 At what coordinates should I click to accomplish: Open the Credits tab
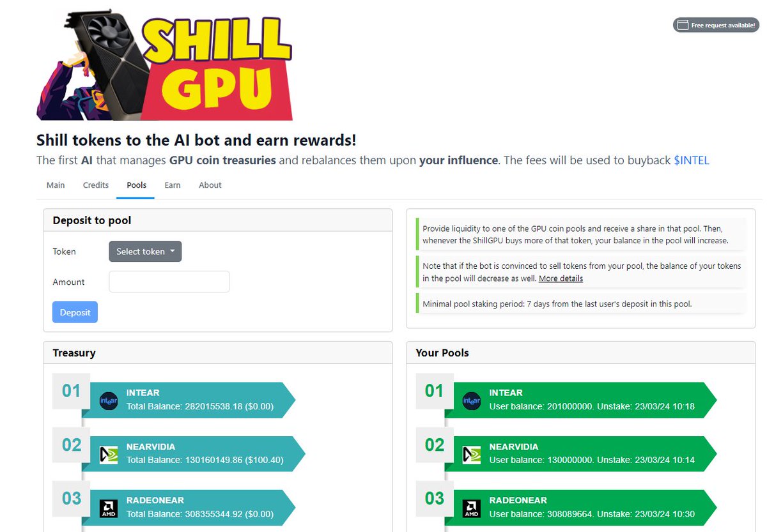click(96, 185)
